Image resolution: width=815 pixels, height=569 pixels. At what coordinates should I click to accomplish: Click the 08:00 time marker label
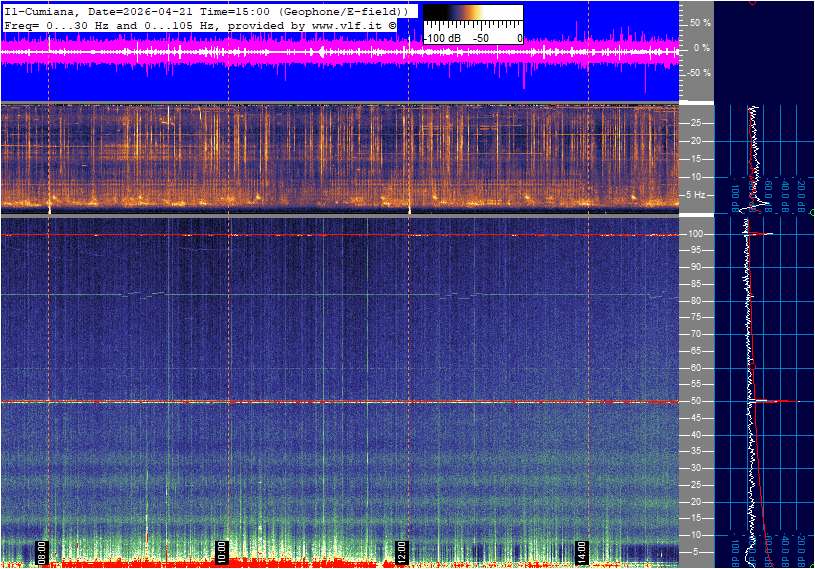click(x=42, y=552)
